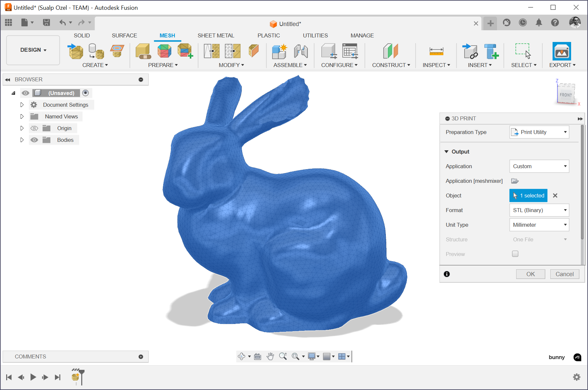588x390 pixels.
Task: Click the Insert Mesh icon
Action: 76,51
